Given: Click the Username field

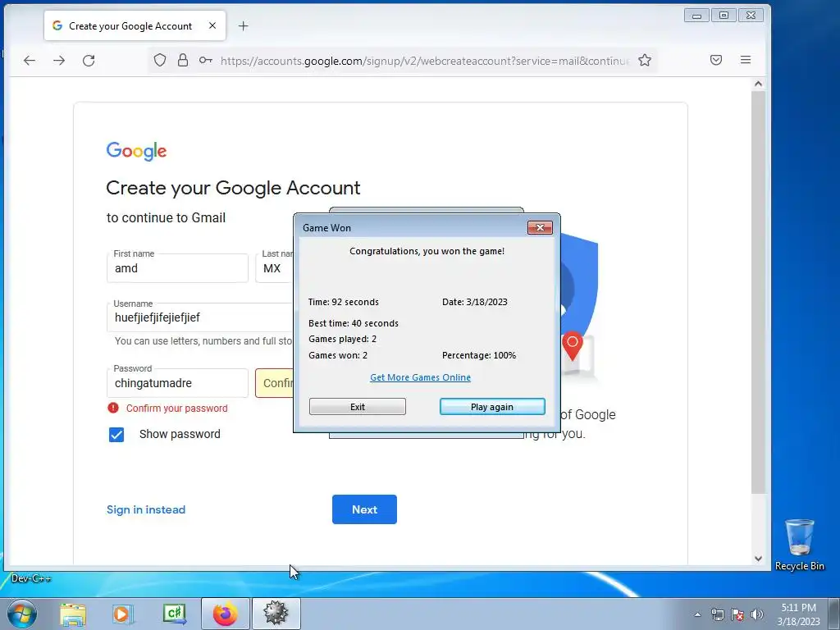Looking at the screenshot, I should click(200, 317).
